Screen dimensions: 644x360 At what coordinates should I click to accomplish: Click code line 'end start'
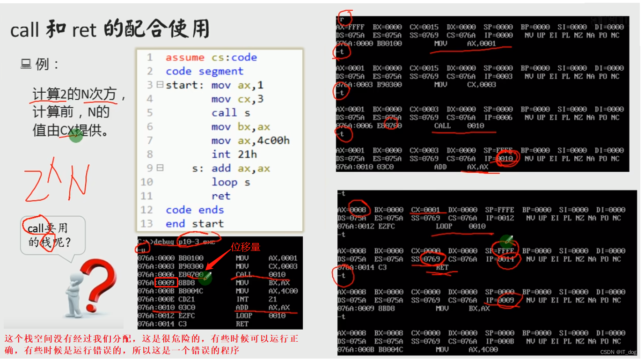[195, 223]
